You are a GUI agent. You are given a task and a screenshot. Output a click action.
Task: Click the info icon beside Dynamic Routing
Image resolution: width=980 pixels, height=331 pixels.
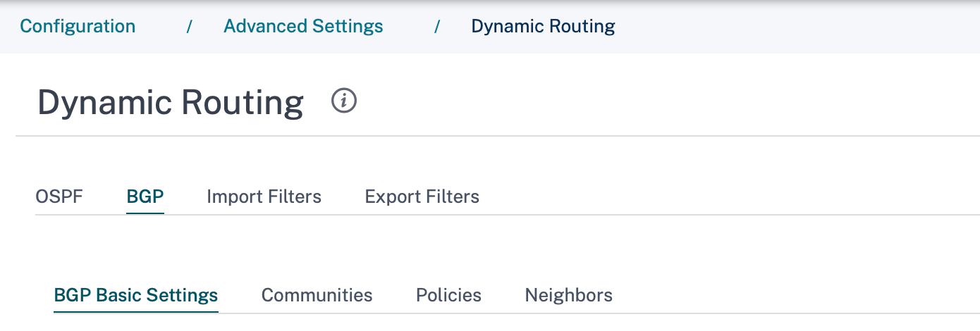point(344,101)
